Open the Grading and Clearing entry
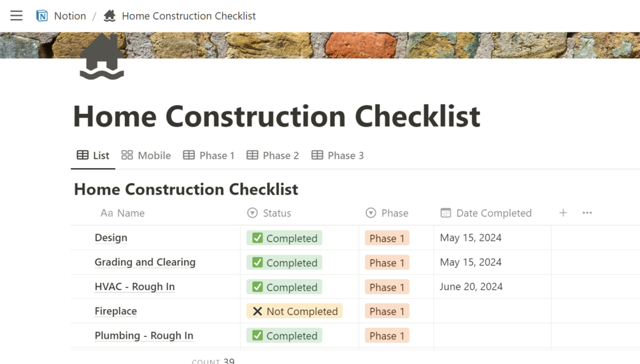Screen dimensions: 640x364 (x=145, y=262)
